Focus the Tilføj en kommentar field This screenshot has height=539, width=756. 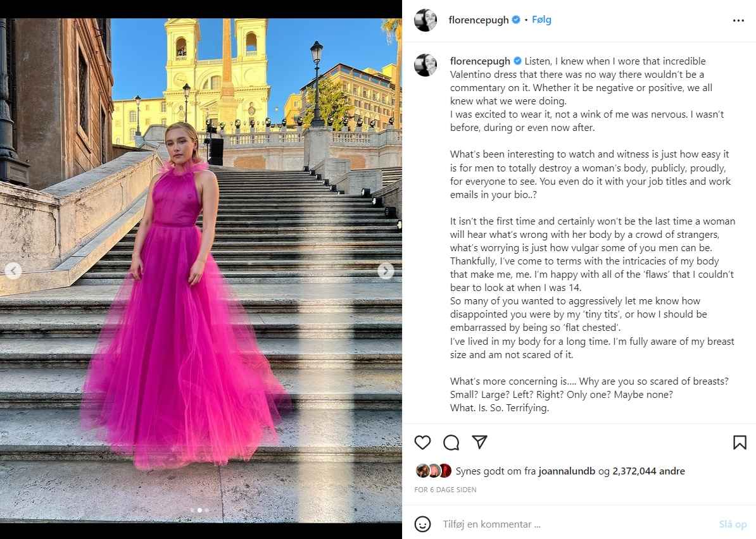pyautogui.click(x=576, y=524)
